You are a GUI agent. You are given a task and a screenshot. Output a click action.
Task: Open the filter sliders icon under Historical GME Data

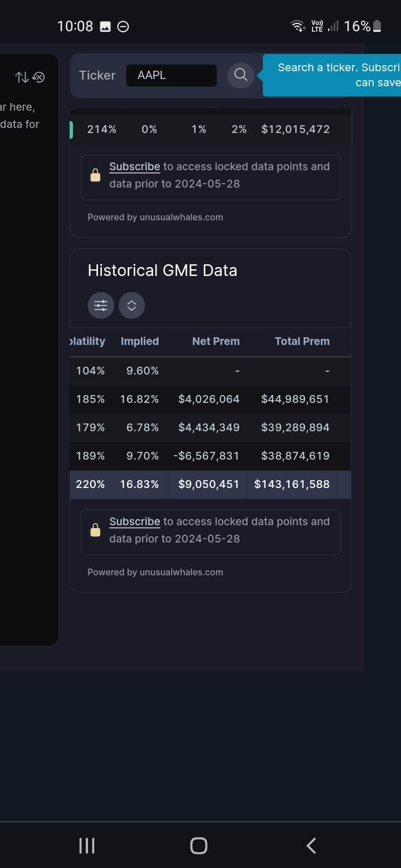coord(101,305)
